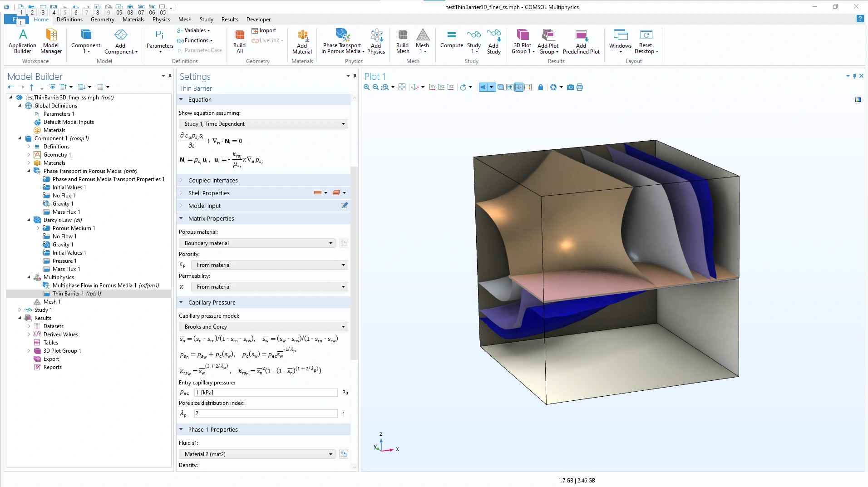The height and width of the screenshot is (487, 868).
Task: Take a plot image snapshot with camera icon
Action: pos(571,87)
